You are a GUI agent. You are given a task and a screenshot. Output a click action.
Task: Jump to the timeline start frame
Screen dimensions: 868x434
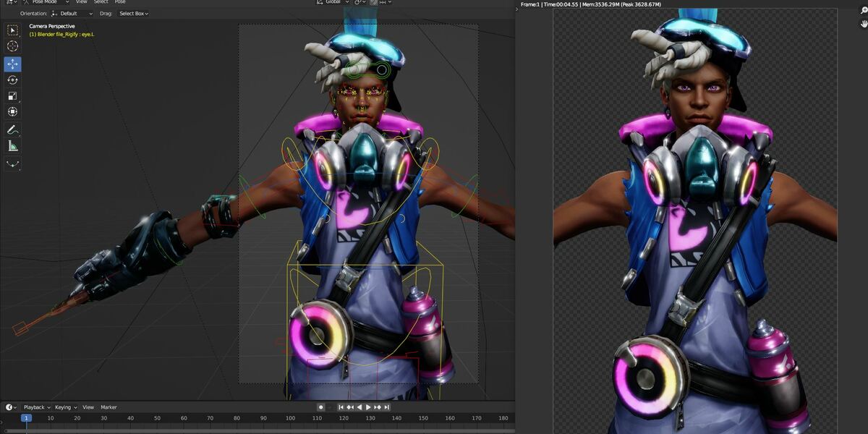point(341,407)
